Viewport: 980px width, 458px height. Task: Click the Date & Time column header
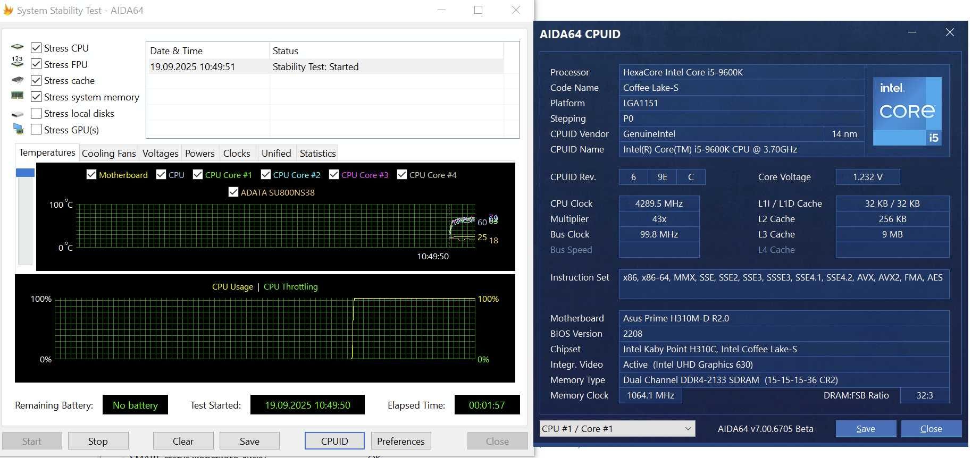pos(207,50)
